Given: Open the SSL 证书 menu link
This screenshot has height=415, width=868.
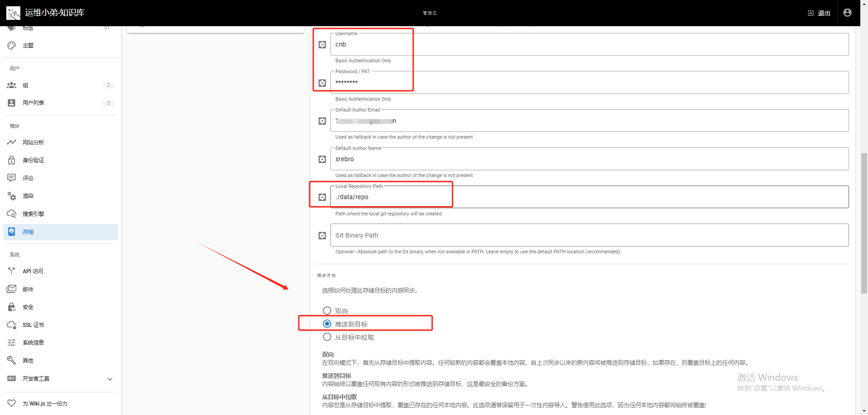Looking at the screenshot, I should (x=61, y=325).
